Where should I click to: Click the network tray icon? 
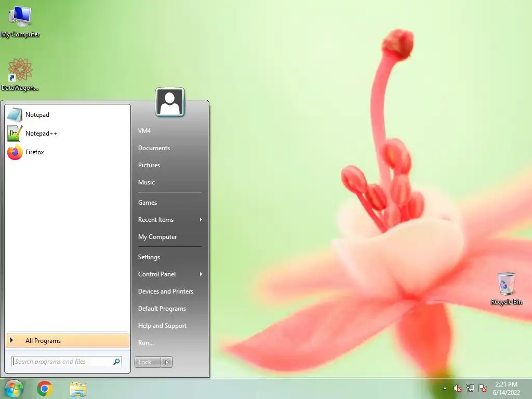coord(470,388)
